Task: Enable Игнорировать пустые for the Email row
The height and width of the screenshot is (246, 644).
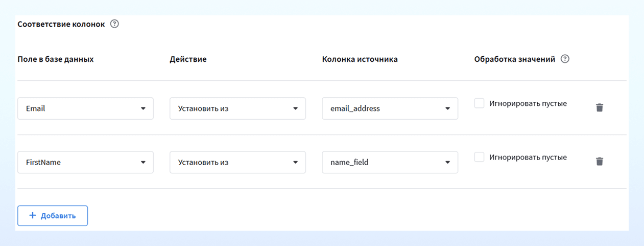Action: tap(479, 103)
